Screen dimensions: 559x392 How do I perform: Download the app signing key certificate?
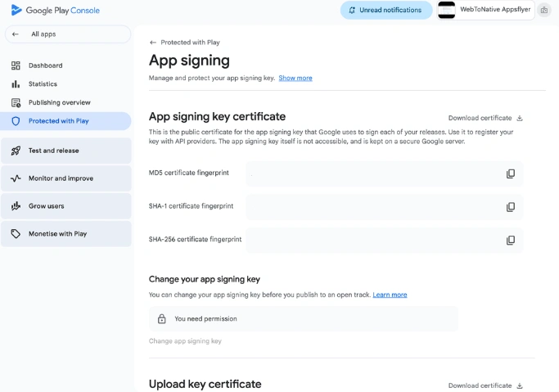click(x=485, y=118)
